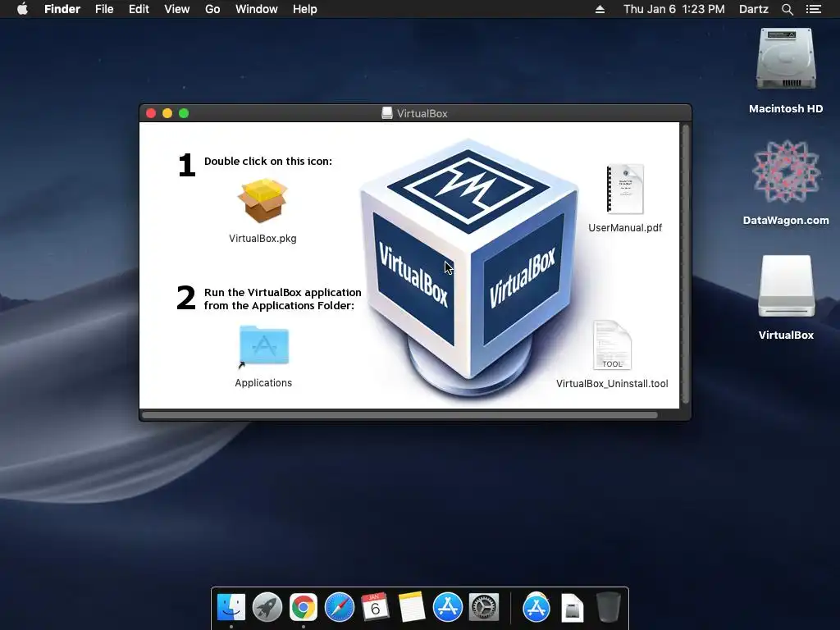
Task: Click the eject icon in menu bar
Action: [600, 9]
